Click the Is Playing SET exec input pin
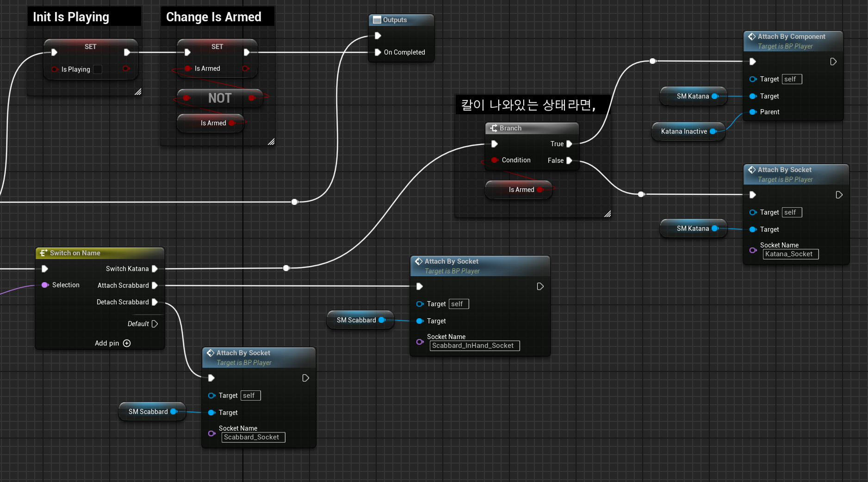Viewport: 868px width, 482px height. coord(54,52)
